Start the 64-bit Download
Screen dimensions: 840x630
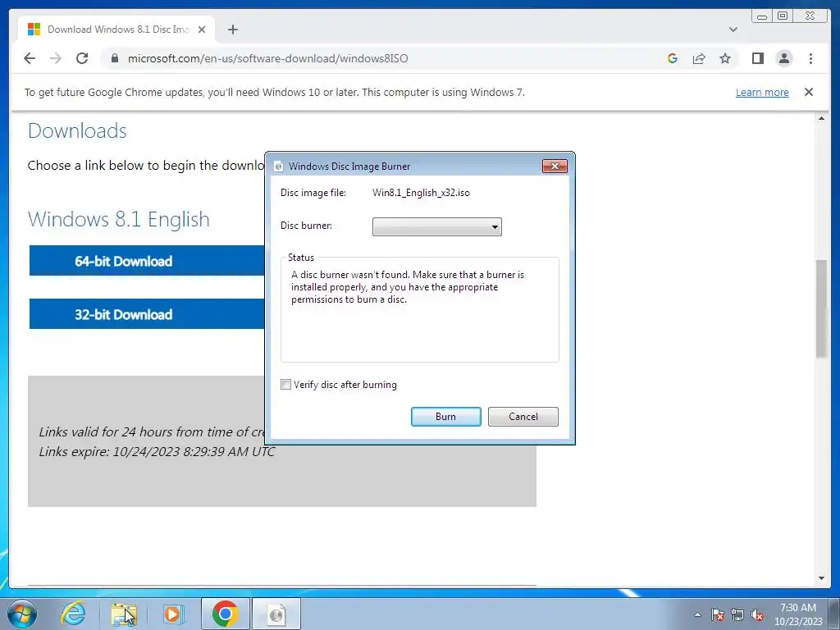tap(146, 261)
